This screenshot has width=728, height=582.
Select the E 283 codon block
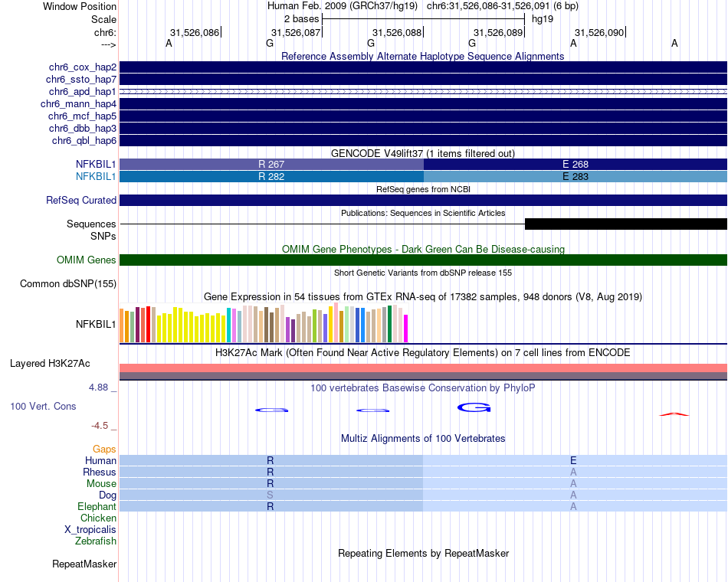[576, 176]
